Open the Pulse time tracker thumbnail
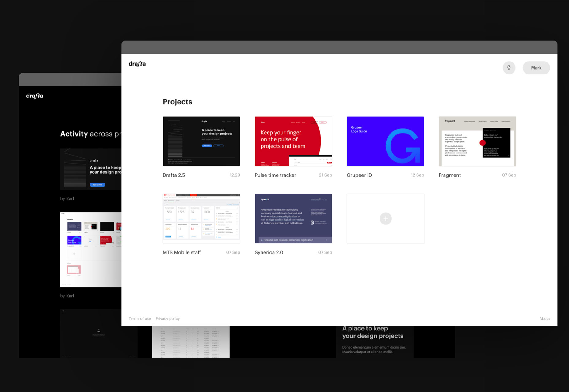Image resolution: width=569 pixels, height=392 pixels. click(293, 141)
